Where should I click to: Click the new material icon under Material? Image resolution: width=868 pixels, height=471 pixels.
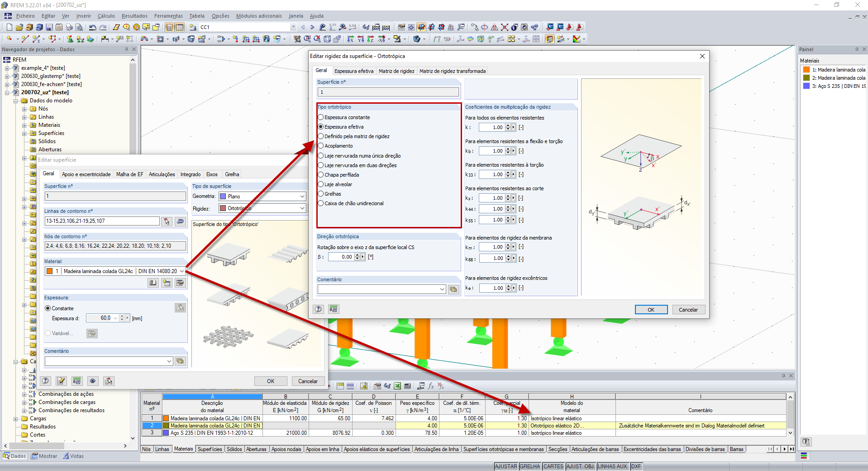(167, 283)
